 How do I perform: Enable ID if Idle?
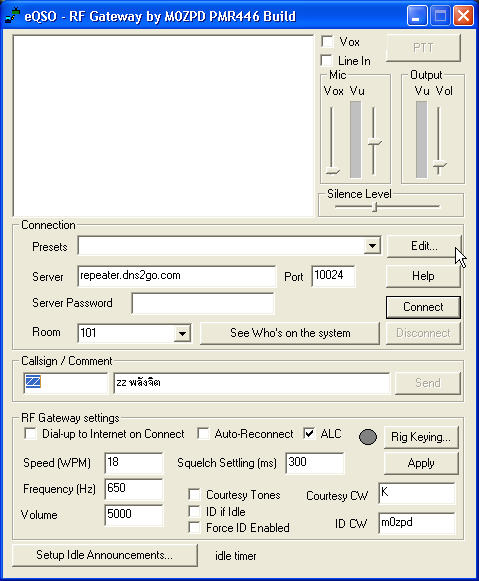tap(194, 511)
